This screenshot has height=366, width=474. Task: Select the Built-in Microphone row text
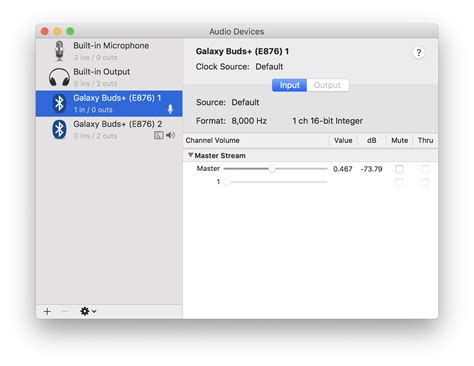pyautogui.click(x=111, y=46)
